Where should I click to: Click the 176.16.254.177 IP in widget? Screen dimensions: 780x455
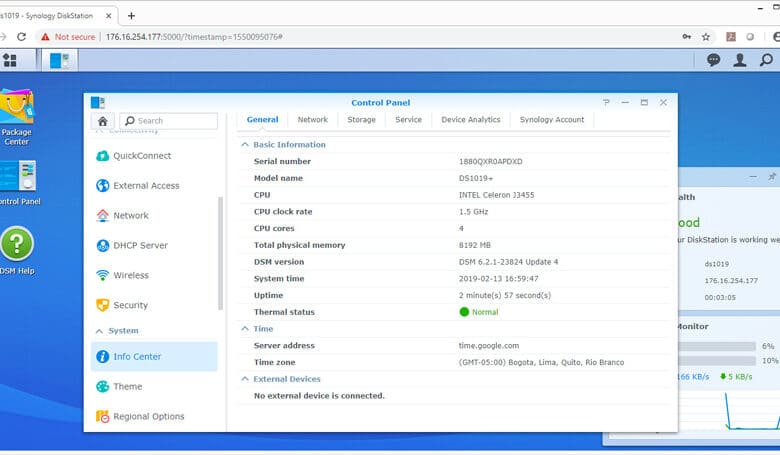click(x=731, y=281)
